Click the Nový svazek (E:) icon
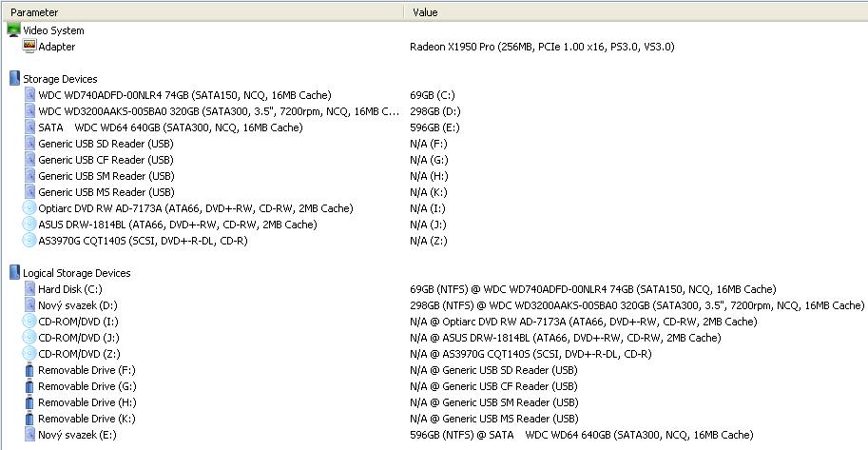The width and height of the screenshot is (868, 450). [29, 435]
